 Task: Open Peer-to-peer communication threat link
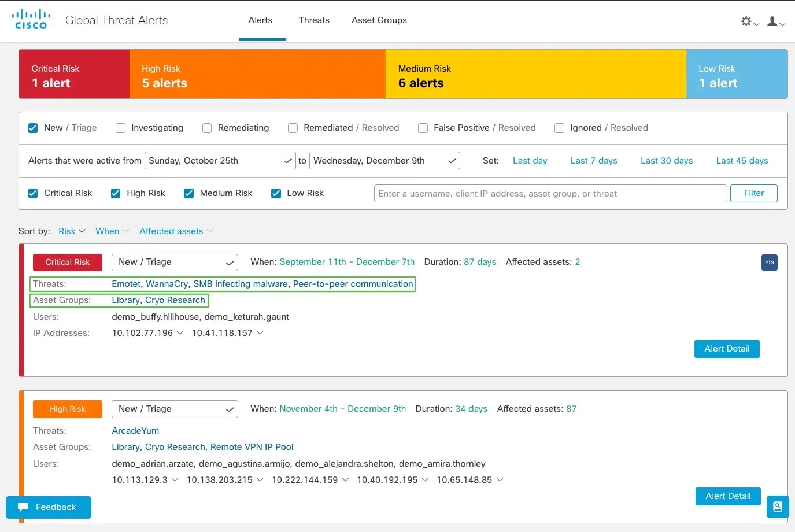353,284
